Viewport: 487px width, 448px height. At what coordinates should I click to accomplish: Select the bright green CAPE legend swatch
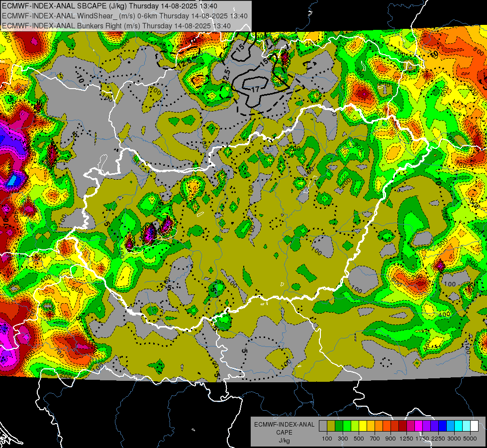click(x=347, y=426)
